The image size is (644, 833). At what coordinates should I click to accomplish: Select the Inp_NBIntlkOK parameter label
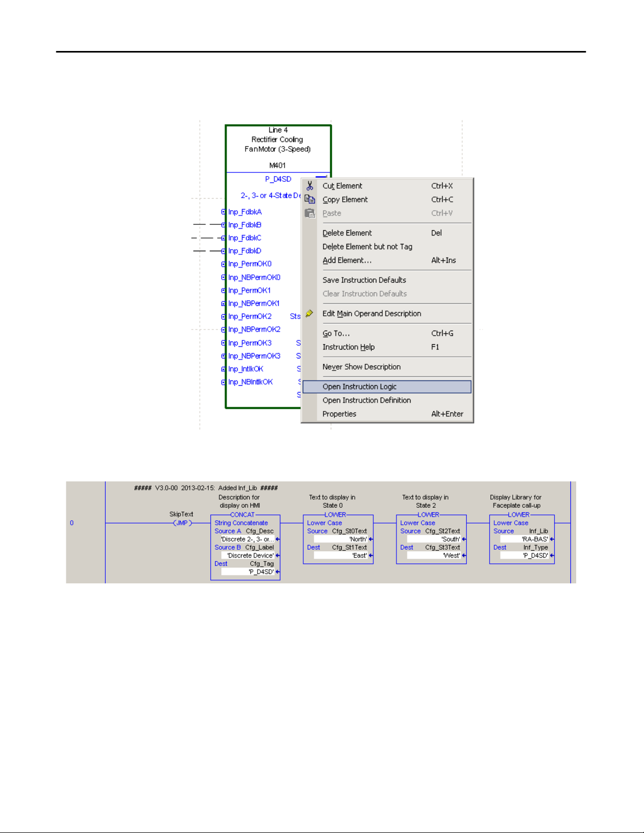coord(251,382)
